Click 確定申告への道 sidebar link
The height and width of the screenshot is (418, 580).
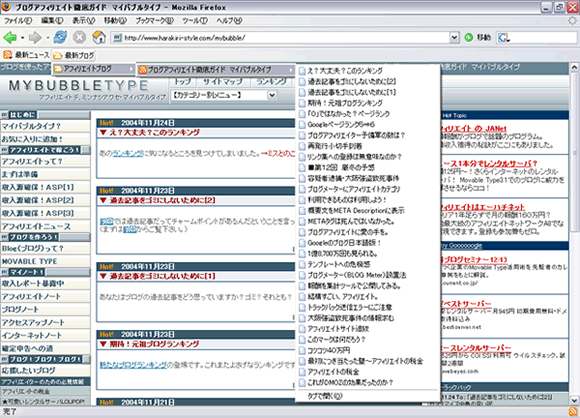(x=27, y=348)
